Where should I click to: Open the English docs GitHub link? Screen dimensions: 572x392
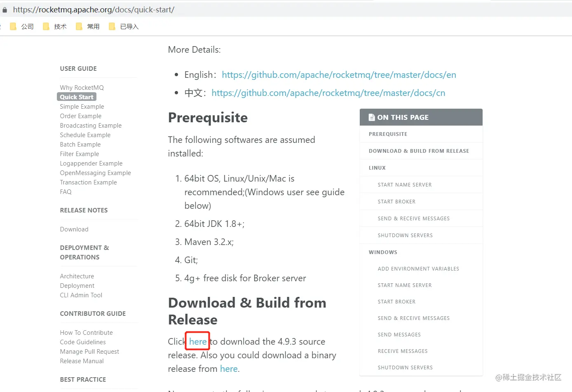[x=339, y=75]
